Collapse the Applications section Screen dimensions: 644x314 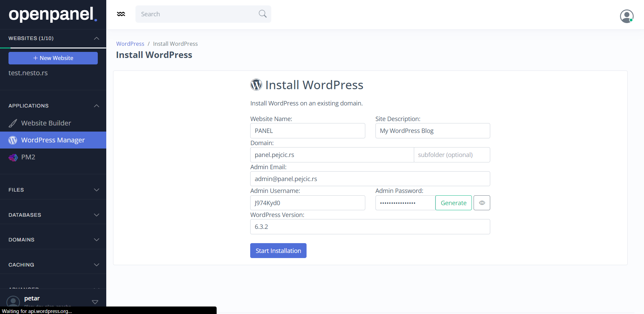pyautogui.click(x=96, y=106)
